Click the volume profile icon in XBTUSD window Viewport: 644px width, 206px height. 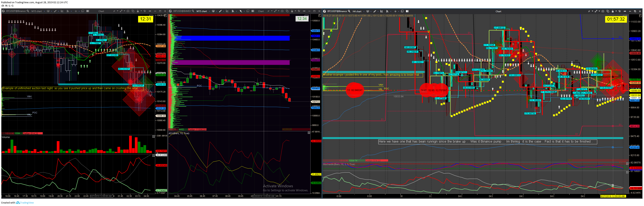tap(233, 11)
